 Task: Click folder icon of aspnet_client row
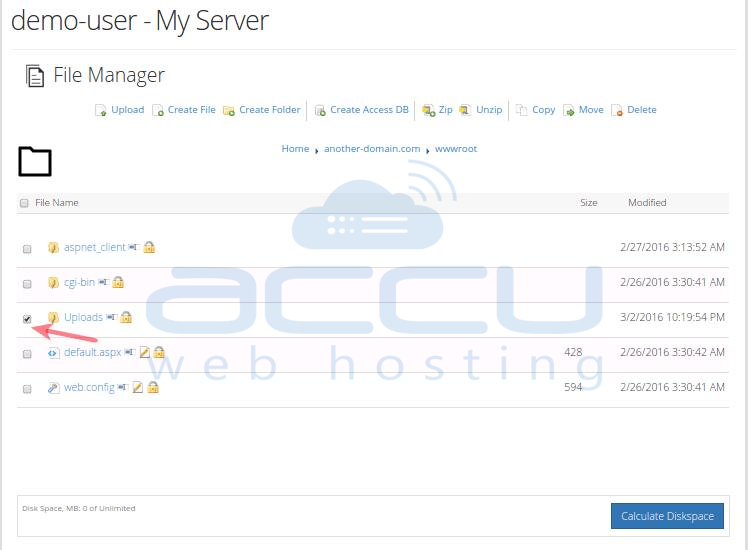point(53,248)
